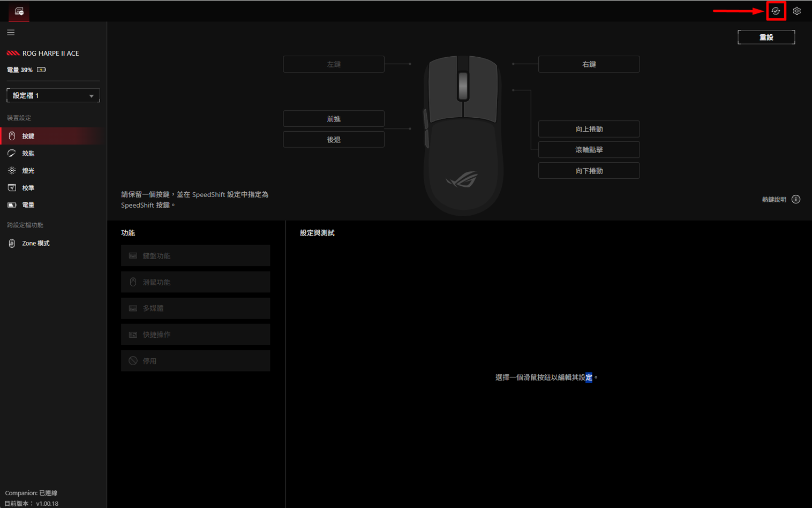
Task: Click the keyboard icon in 鍵盤功能
Action: pyautogui.click(x=133, y=255)
